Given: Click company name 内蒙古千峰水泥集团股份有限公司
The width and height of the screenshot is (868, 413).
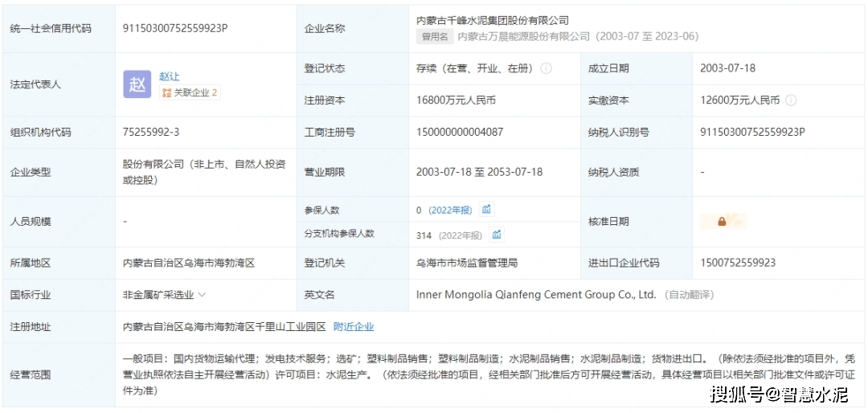Looking at the screenshot, I should tap(492, 20).
